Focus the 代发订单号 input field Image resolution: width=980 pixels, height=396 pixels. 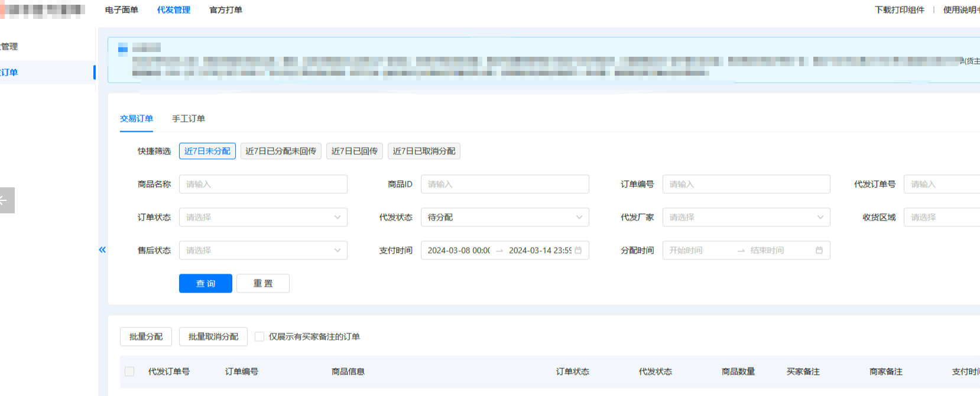942,184
